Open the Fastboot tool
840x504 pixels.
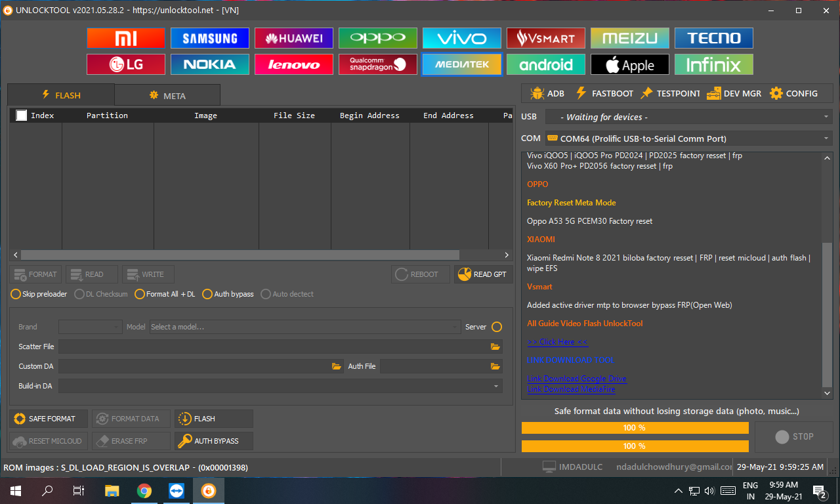point(604,93)
